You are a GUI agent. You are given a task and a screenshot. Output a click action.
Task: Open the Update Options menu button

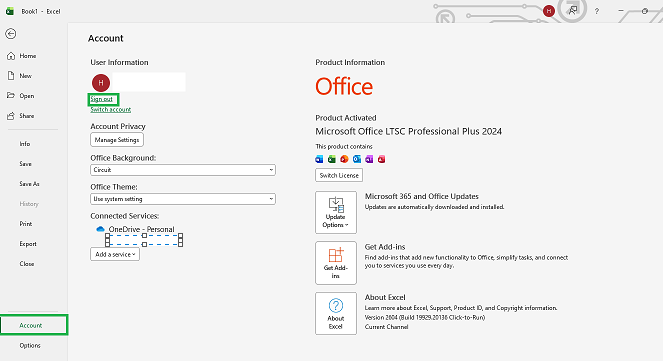[336, 212]
